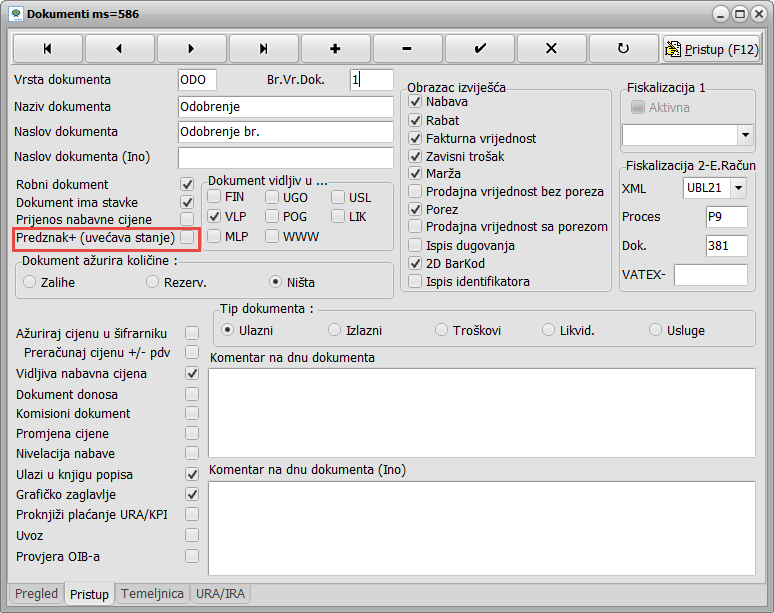The height and width of the screenshot is (613, 774).
Task: Enable Predznak+ (uvećava stanje) checkbox
Action: tap(187, 238)
